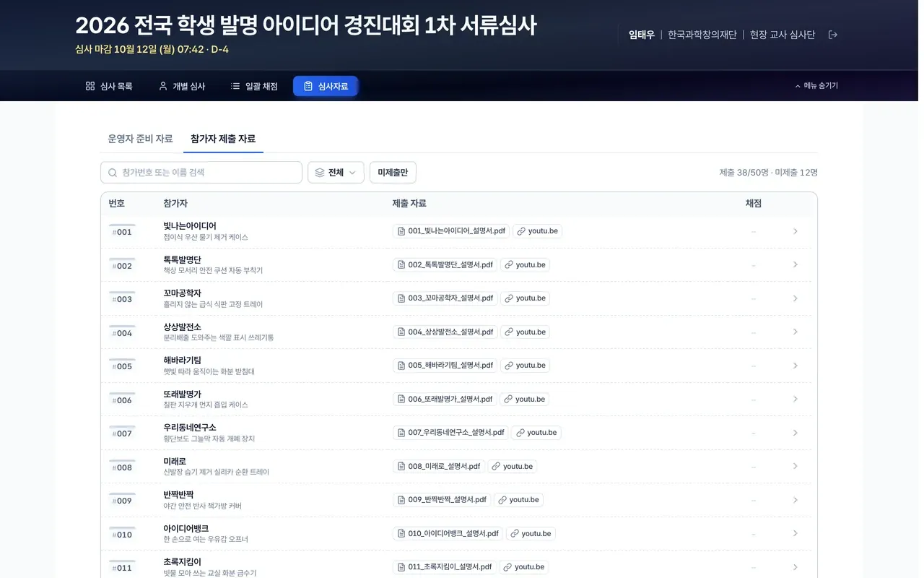Viewport: 924px width, 578px height.
Task: Open the 심사 목록 menu
Action: point(109,86)
